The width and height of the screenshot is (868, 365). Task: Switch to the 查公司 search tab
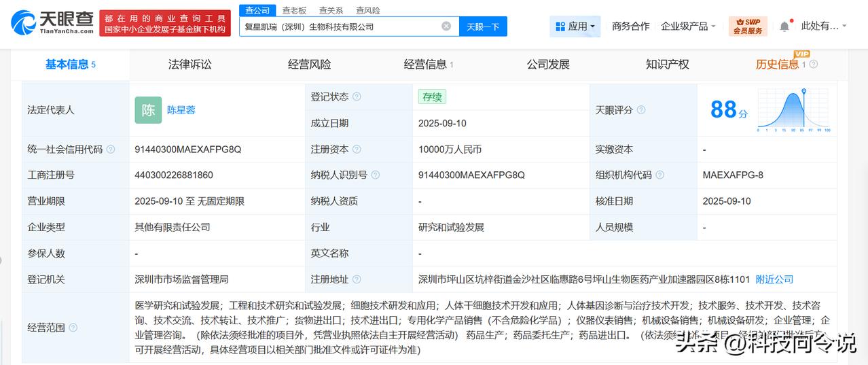pos(258,10)
